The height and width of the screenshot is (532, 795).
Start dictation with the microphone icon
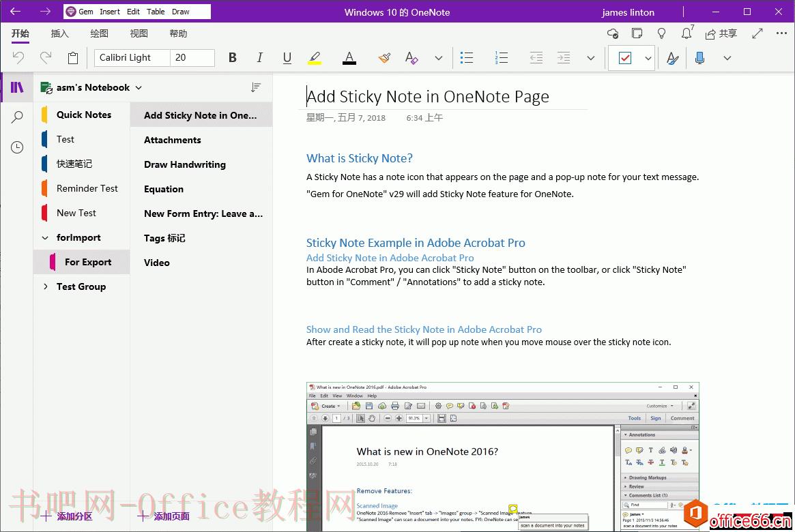[x=699, y=58]
